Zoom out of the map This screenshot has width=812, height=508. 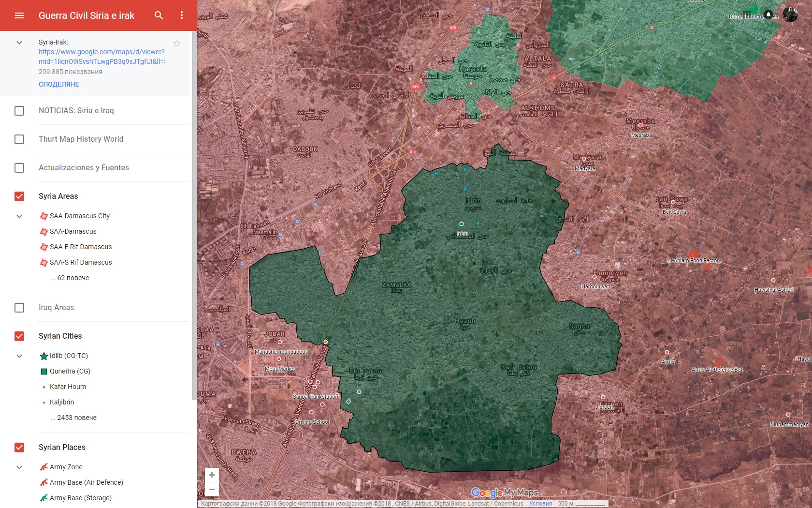coord(212,489)
